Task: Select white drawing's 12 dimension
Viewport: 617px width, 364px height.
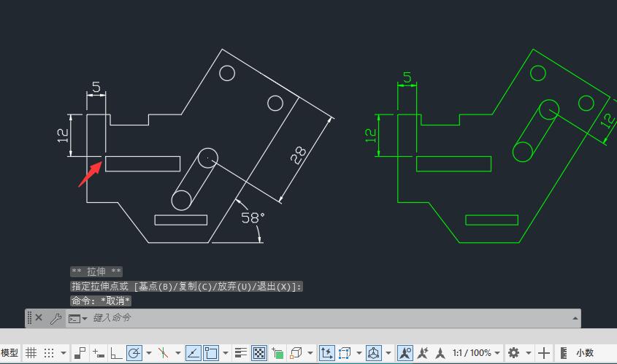Action: click(x=63, y=135)
